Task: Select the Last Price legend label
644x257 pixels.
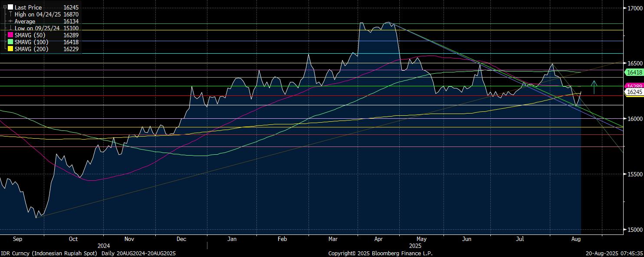Action: [x=29, y=7]
